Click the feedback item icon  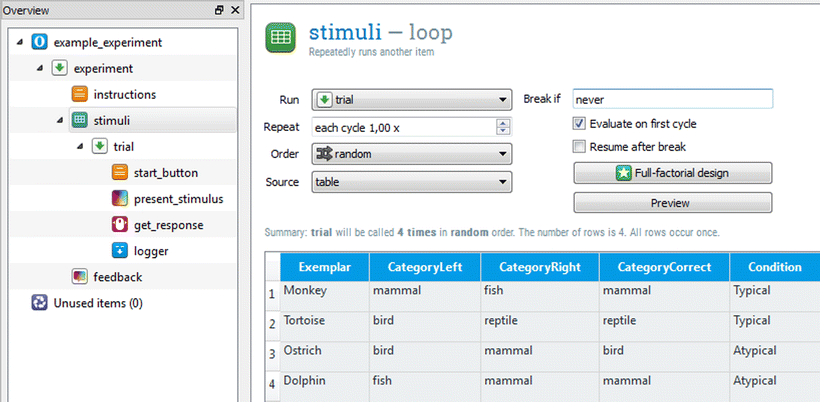[79, 277]
